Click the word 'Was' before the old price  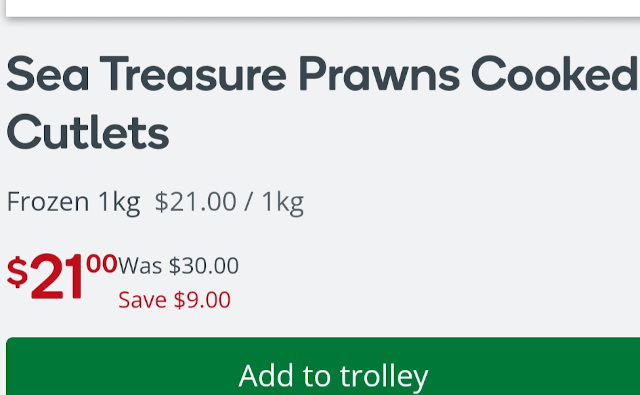140,266
